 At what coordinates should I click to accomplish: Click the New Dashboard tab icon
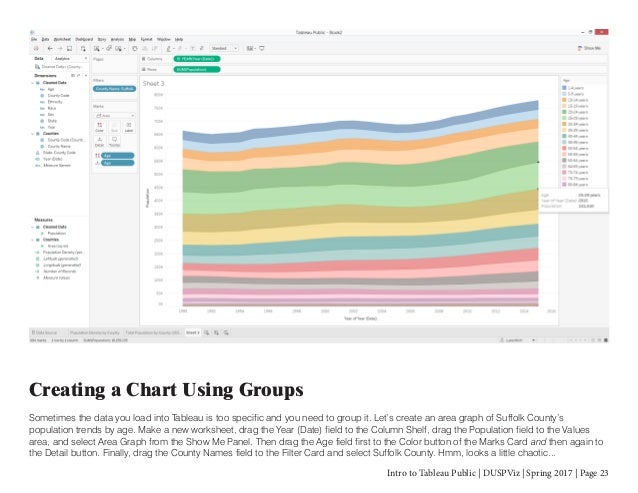point(216,333)
